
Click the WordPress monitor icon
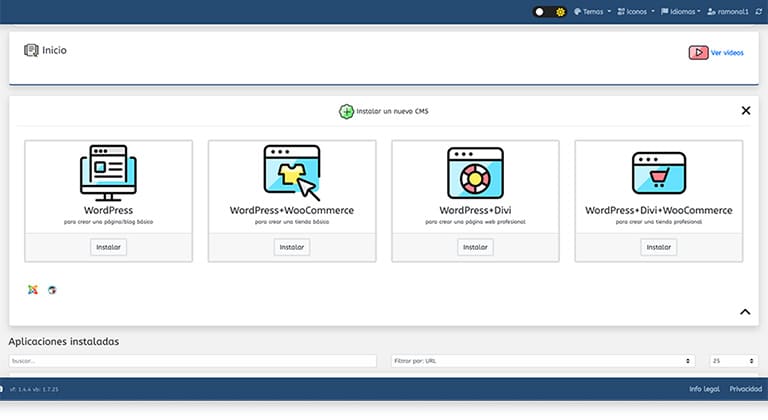pyautogui.click(x=108, y=173)
